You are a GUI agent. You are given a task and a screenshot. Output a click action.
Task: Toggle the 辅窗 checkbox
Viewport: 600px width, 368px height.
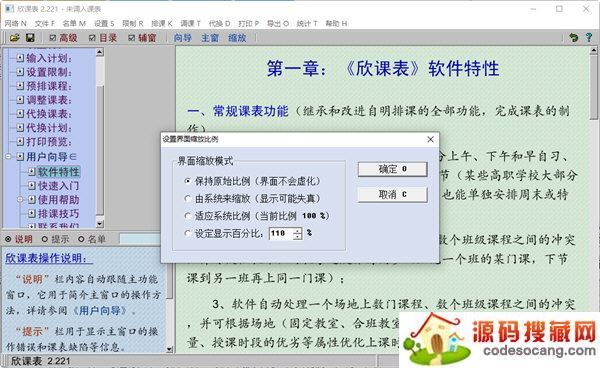pyautogui.click(x=132, y=38)
